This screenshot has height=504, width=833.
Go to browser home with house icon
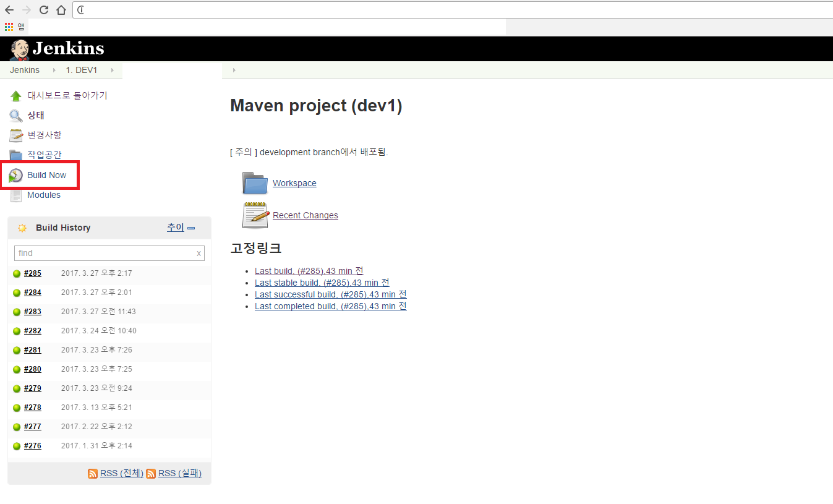[x=61, y=10]
